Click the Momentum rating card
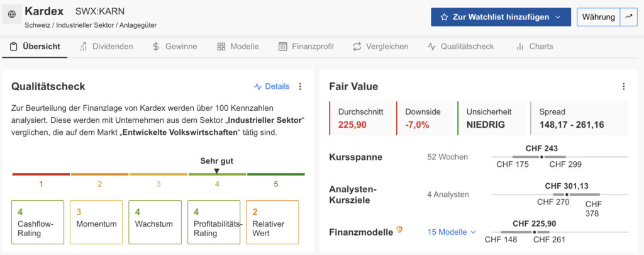This screenshot has height=255, width=644. coord(96,222)
